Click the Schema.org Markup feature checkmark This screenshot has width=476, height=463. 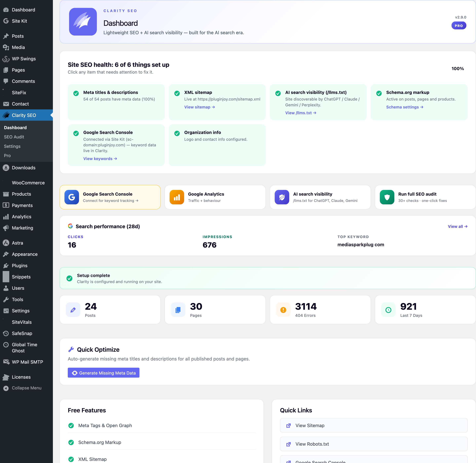click(x=71, y=442)
